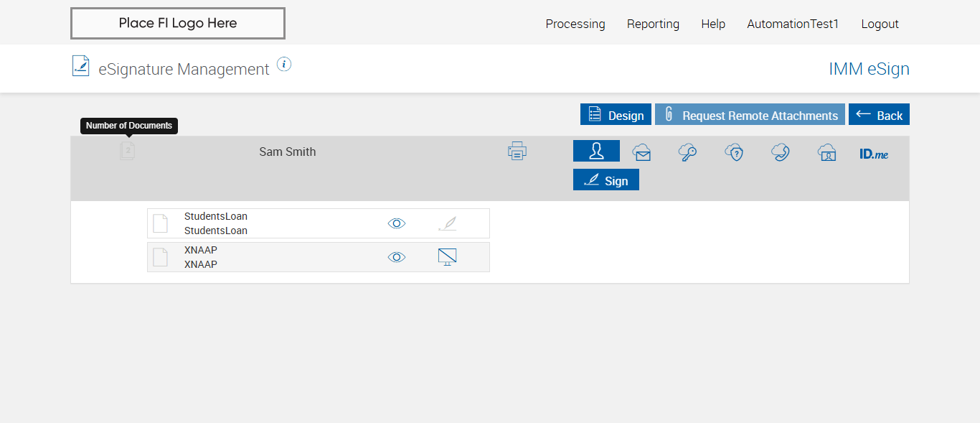
Task: View the StudentsLoan document with eye icon
Action: point(397,223)
